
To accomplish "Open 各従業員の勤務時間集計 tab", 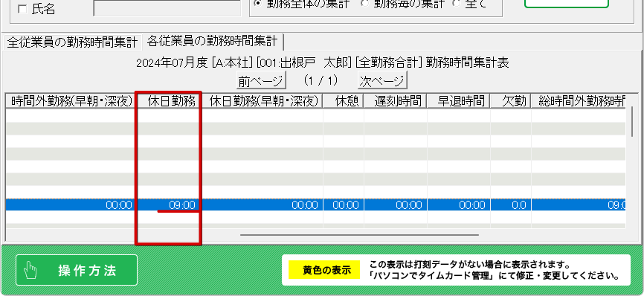I will [x=213, y=41].
